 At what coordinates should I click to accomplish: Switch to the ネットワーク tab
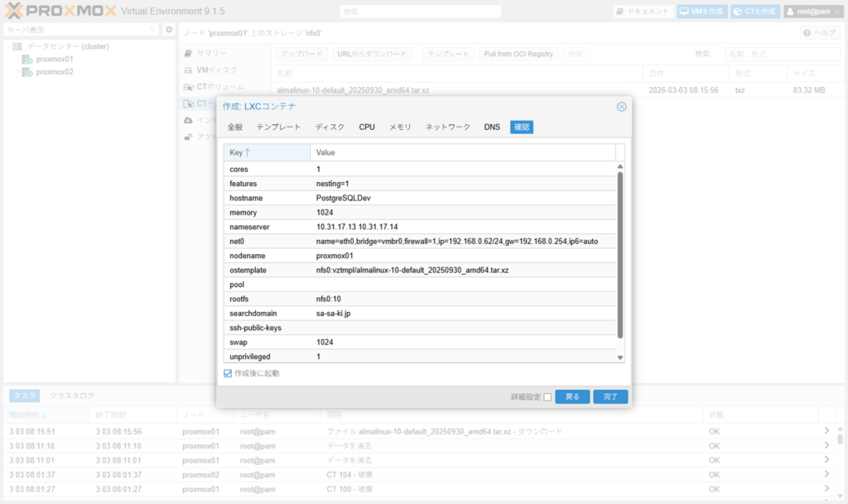click(x=447, y=127)
